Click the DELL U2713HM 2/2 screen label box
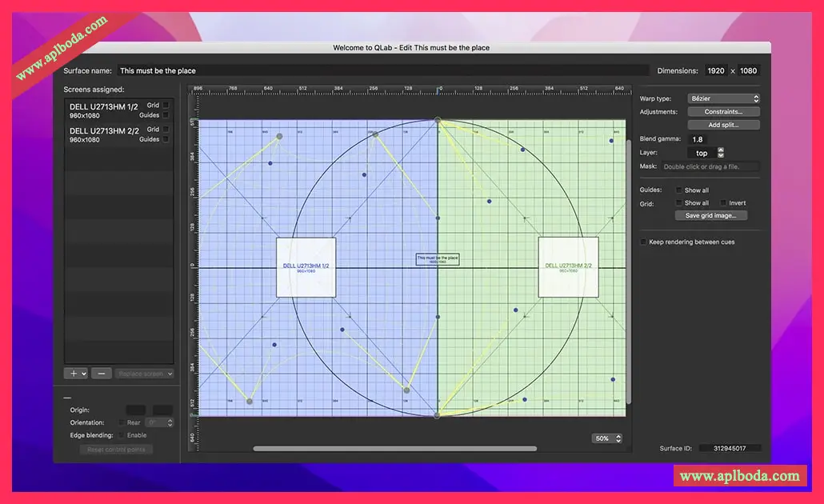This screenshot has width=824, height=504. [568, 267]
